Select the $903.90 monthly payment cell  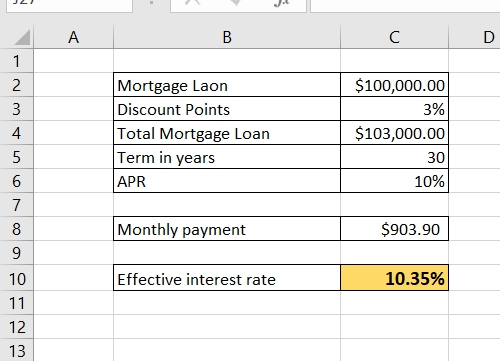394,229
